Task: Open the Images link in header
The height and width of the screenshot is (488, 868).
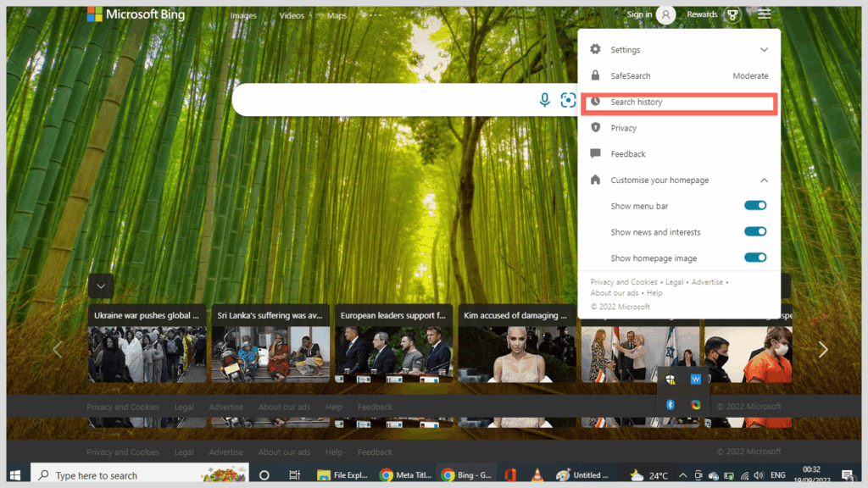Action: (x=243, y=15)
